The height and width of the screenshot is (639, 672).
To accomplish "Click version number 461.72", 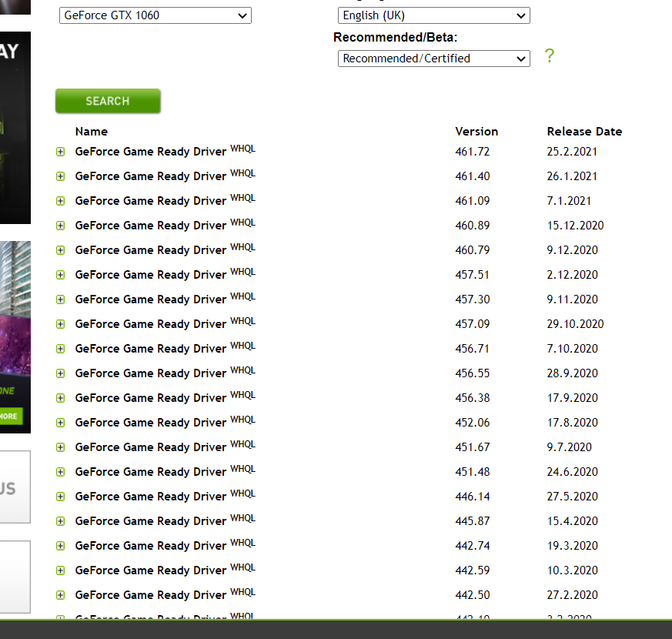I will (x=473, y=152).
